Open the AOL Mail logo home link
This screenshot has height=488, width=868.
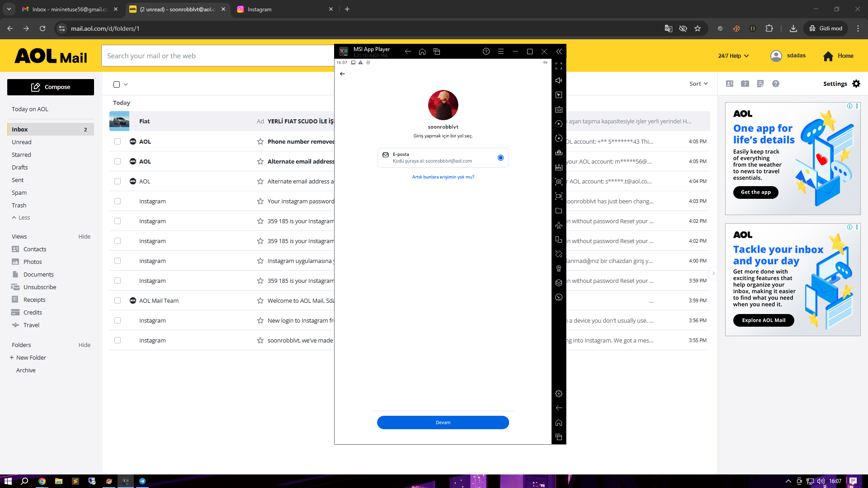[51, 56]
